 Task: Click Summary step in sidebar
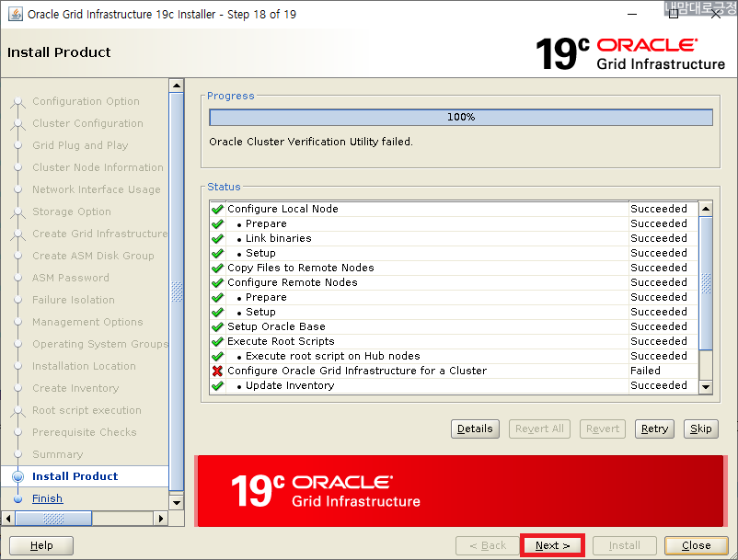point(57,454)
